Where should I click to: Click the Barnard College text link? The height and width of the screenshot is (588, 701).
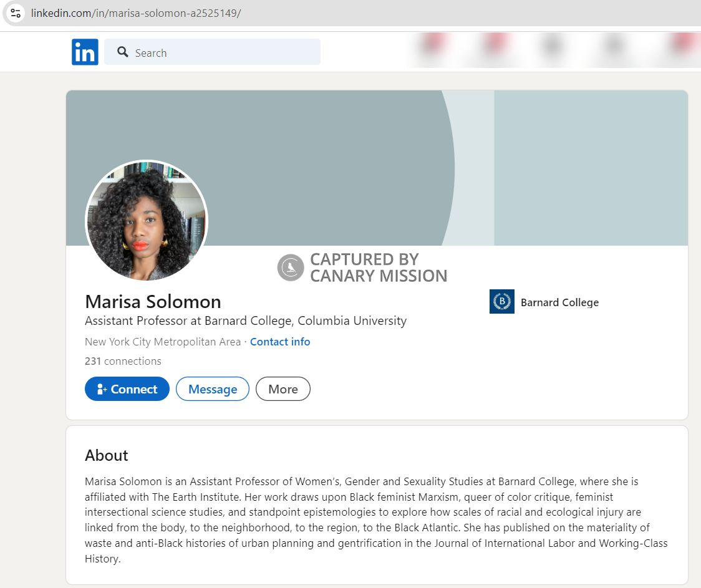pyautogui.click(x=559, y=302)
